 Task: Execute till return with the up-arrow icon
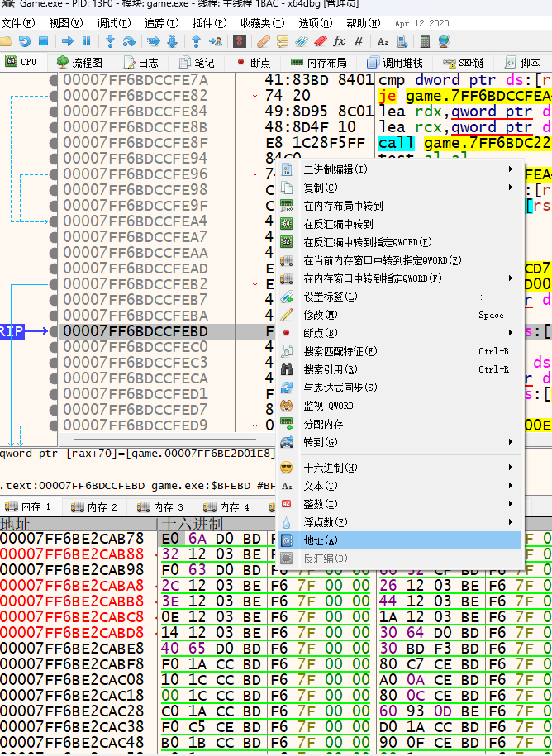point(196,41)
